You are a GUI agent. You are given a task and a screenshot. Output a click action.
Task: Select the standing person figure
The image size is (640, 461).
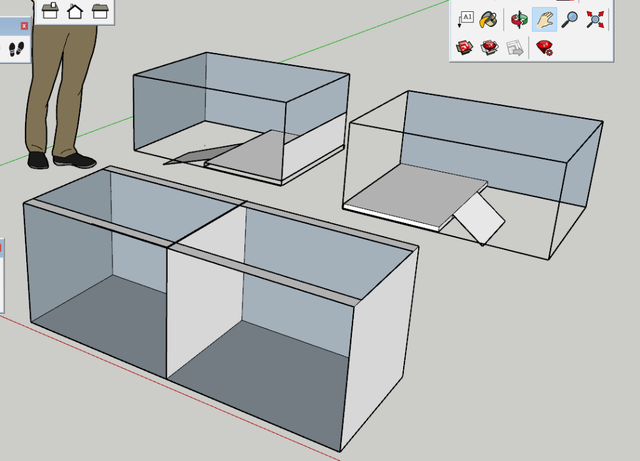coord(58,90)
